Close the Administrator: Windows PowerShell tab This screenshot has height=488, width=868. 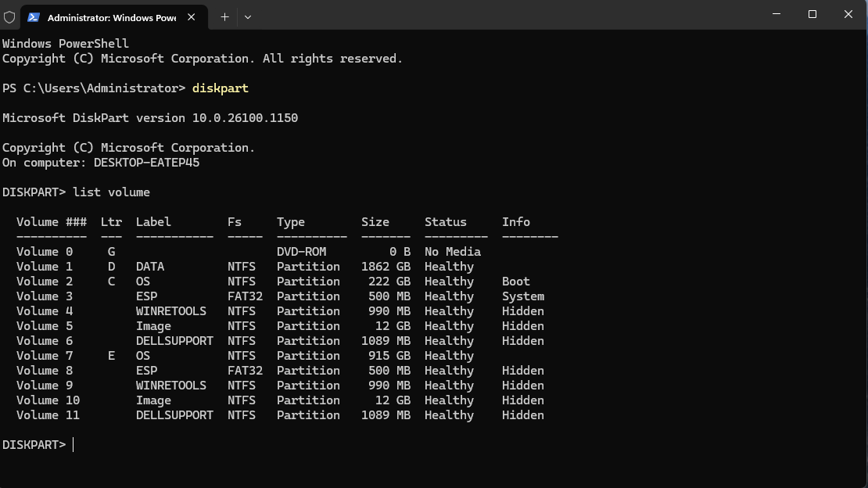click(x=191, y=17)
